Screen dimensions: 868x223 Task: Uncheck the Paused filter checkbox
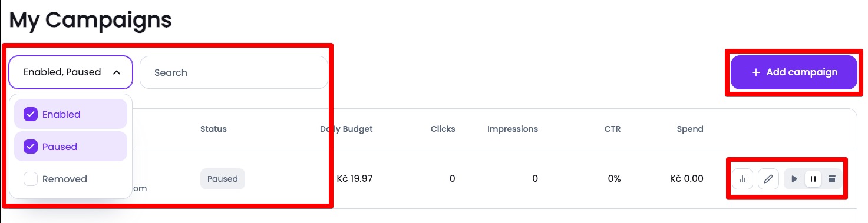tap(31, 147)
